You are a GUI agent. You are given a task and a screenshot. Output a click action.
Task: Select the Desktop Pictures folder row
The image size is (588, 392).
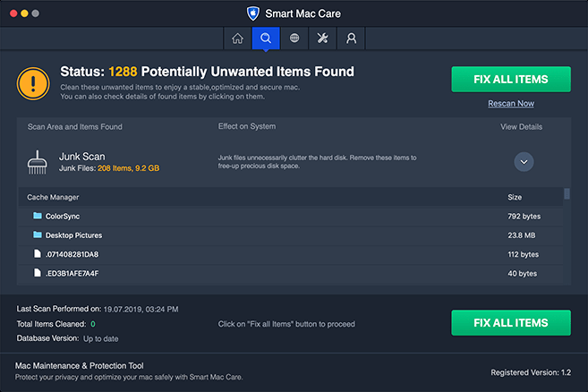[73, 235]
